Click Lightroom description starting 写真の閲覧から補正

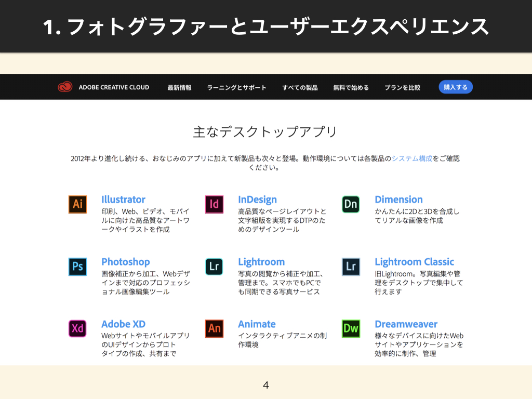(281, 283)
